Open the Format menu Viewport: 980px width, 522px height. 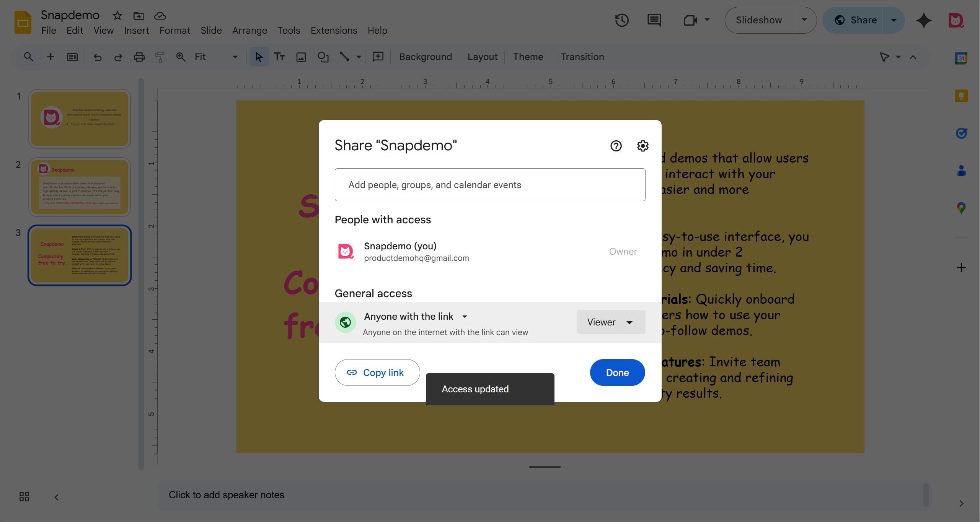coord(174,31)
